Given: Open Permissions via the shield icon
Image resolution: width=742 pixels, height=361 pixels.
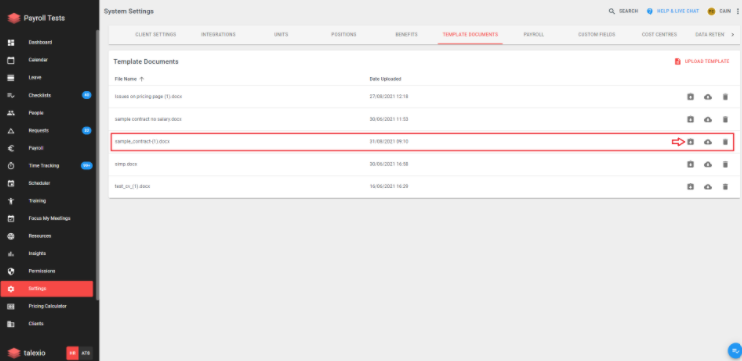Looking at the screenshot, I should [11, 271].
